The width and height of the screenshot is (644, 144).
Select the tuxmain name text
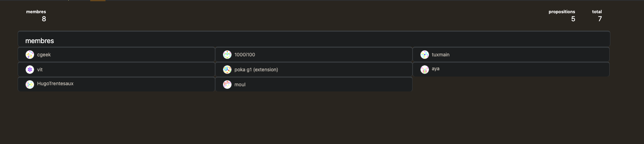[440, 55]
